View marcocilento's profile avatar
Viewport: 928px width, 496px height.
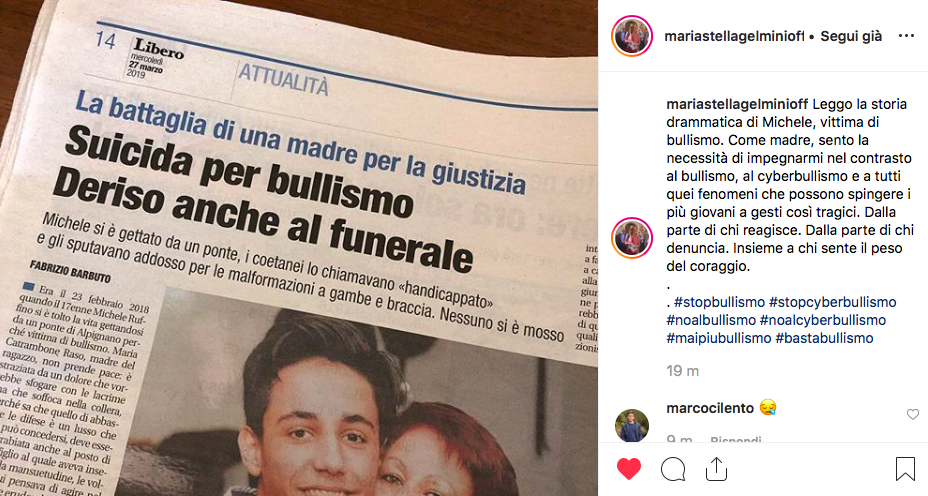point(631,425)
